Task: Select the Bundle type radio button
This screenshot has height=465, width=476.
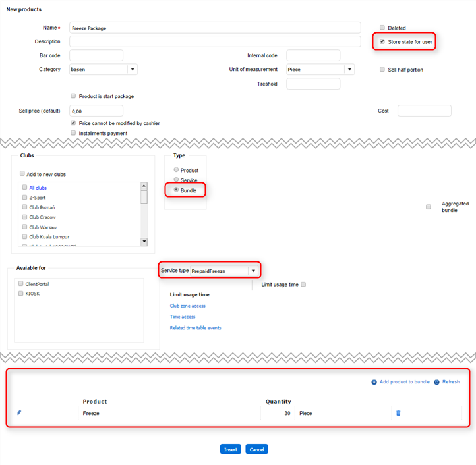Action: click(x=176, y=190)
